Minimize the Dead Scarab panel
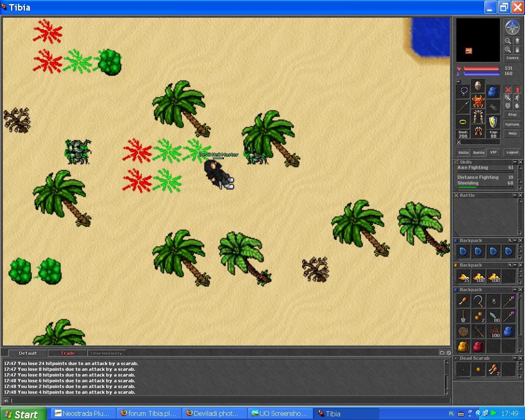Image resolution: width=525 pixels, height=420 pixels. click(515, 358)
